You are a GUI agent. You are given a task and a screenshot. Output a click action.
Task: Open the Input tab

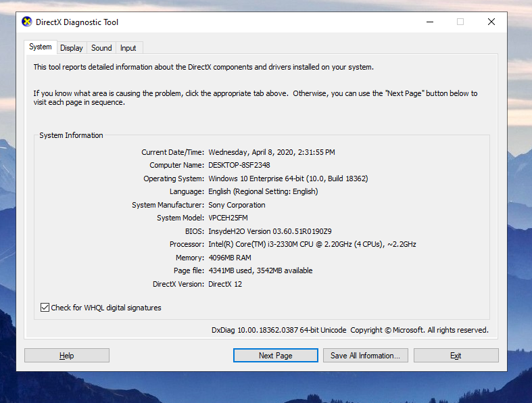[x=128, y=48]
